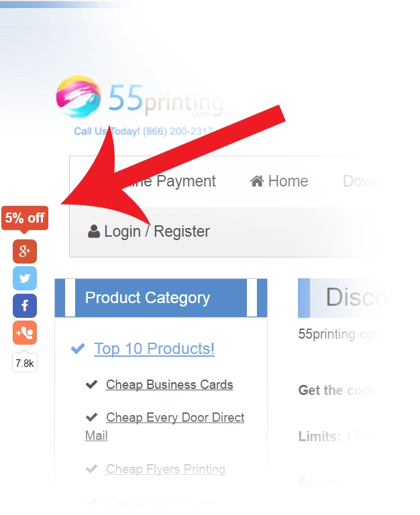Open the orange more-sharing icon
This screenshot has height=515, width=420.
pos(25,333)
